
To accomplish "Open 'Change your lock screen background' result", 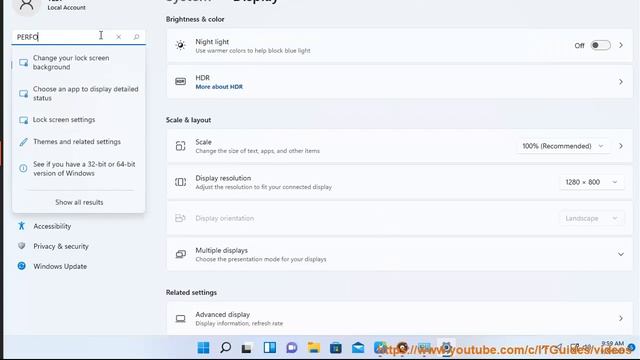I will (79, 62).
